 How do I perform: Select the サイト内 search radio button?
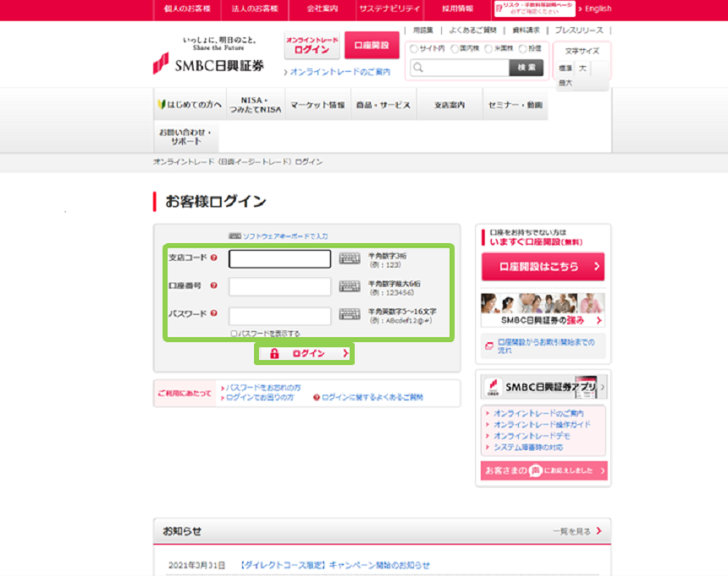414,48
